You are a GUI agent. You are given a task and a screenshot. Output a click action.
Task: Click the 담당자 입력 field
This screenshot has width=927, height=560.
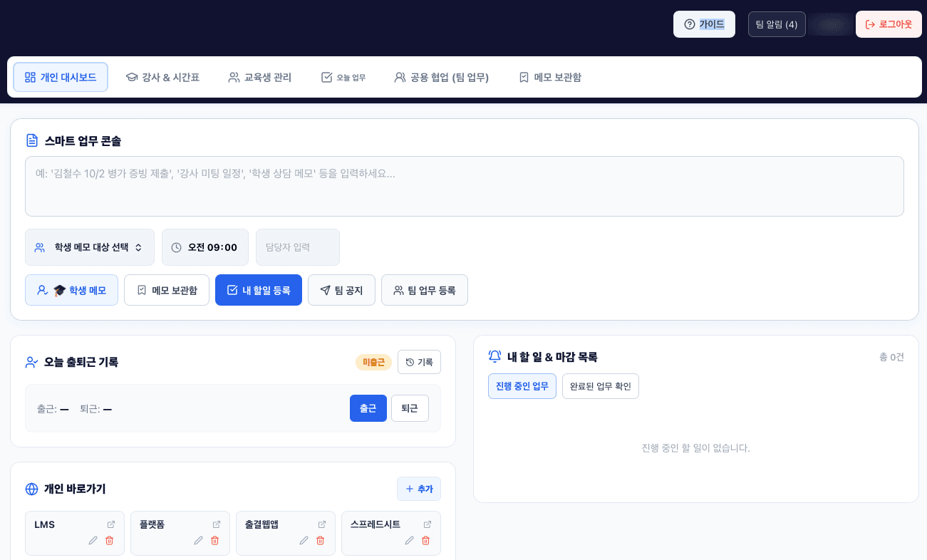tap(298, 247)
